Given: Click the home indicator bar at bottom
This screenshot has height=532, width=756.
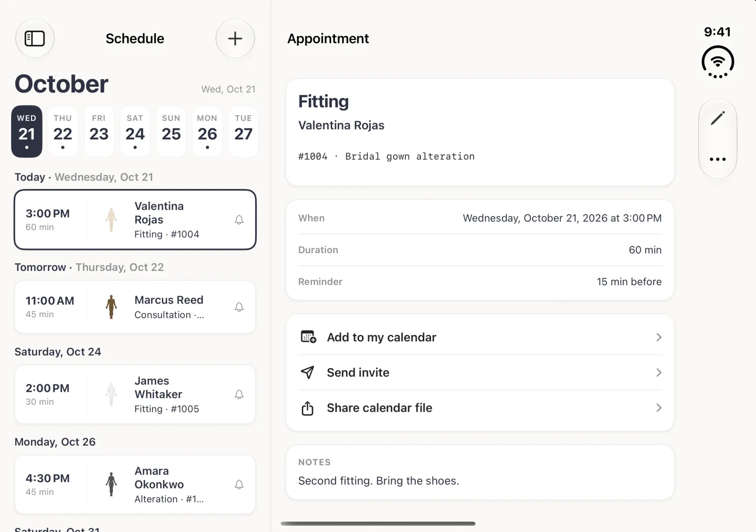Looking at the screenshot, I should pyautogui.click(x=378, y=524).
